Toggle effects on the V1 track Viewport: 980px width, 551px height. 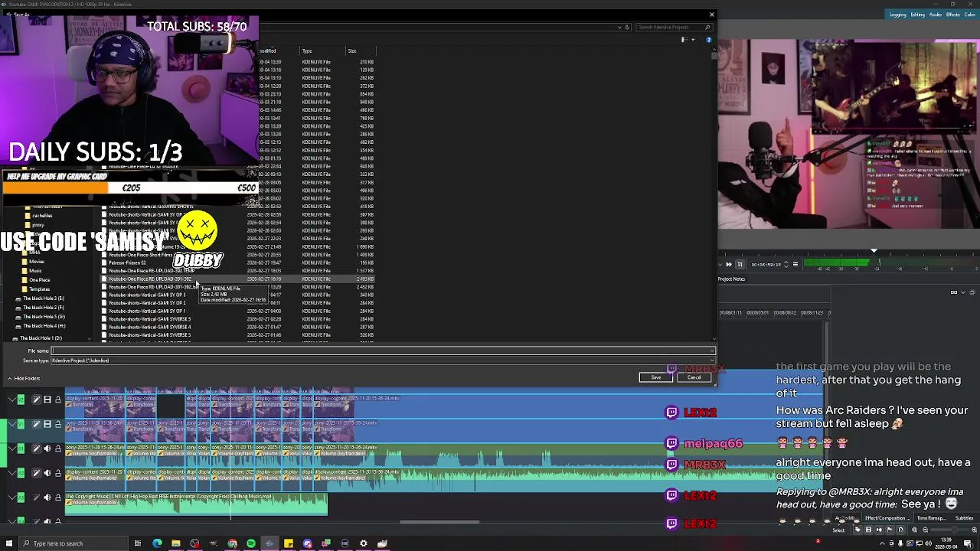(x=36, y=424)
